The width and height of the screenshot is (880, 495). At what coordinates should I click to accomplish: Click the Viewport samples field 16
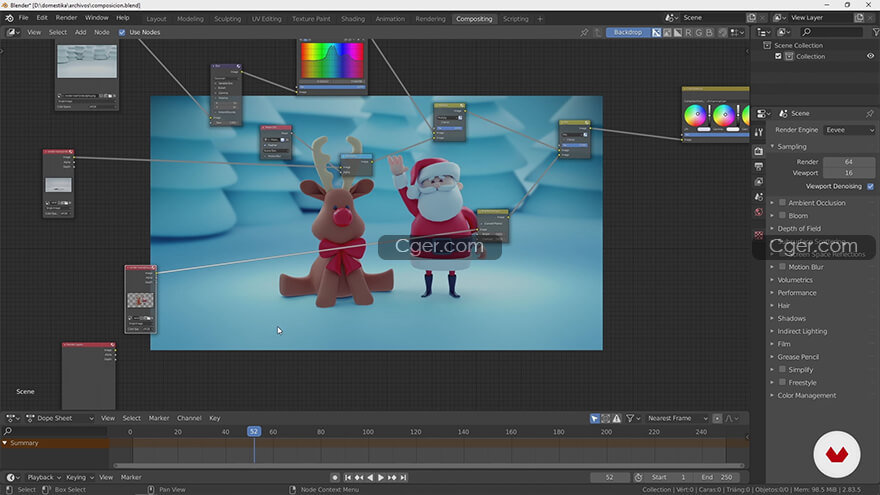click(x=849, y=173)
